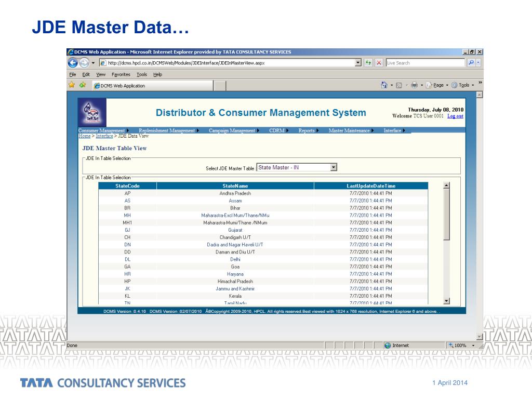The height and width of the screenshot is (399, 532).
Task: Click the Interface breadcrumb link
Action: click(104, 136)
